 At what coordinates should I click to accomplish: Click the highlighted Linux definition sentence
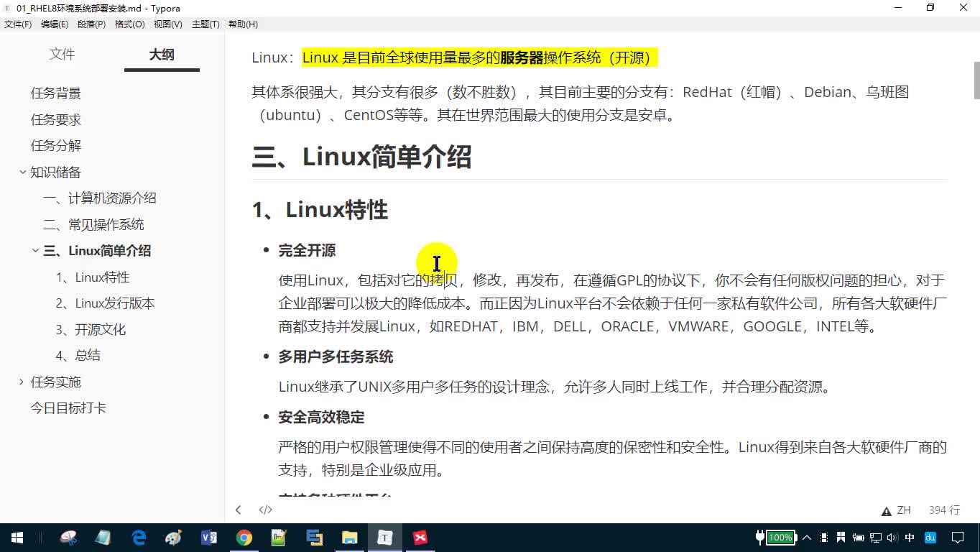click(479, 57)
